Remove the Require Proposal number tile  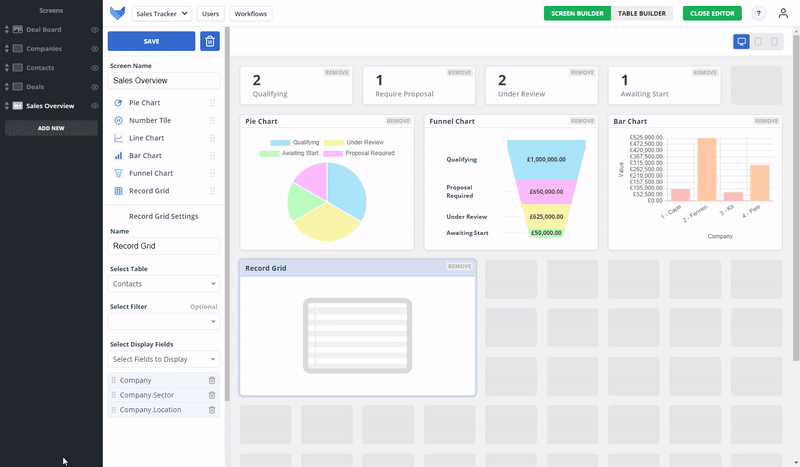tap(459, 72)
